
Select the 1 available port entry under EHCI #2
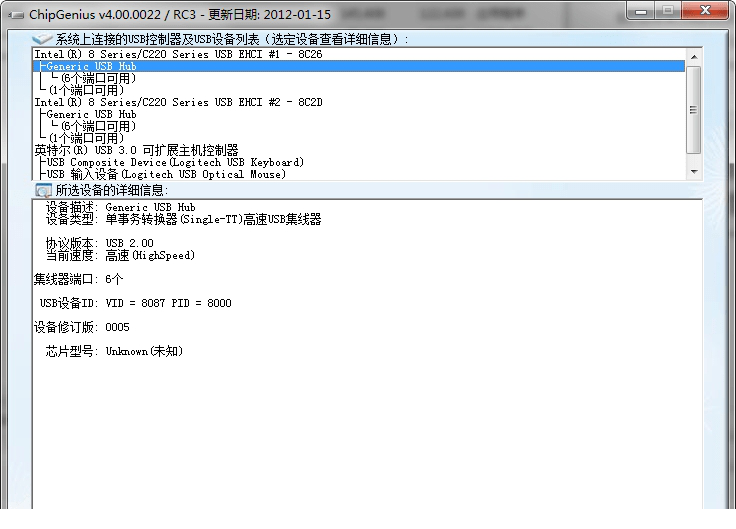point(92,138)
